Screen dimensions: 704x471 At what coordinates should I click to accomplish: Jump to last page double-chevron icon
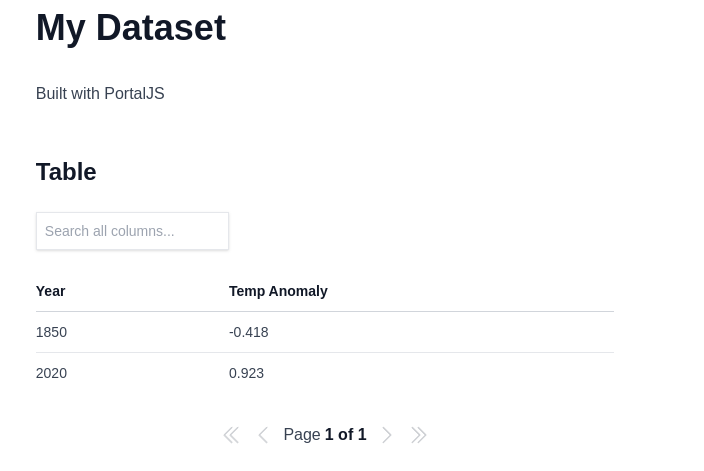pyautogui.click(x=419, y=435)
